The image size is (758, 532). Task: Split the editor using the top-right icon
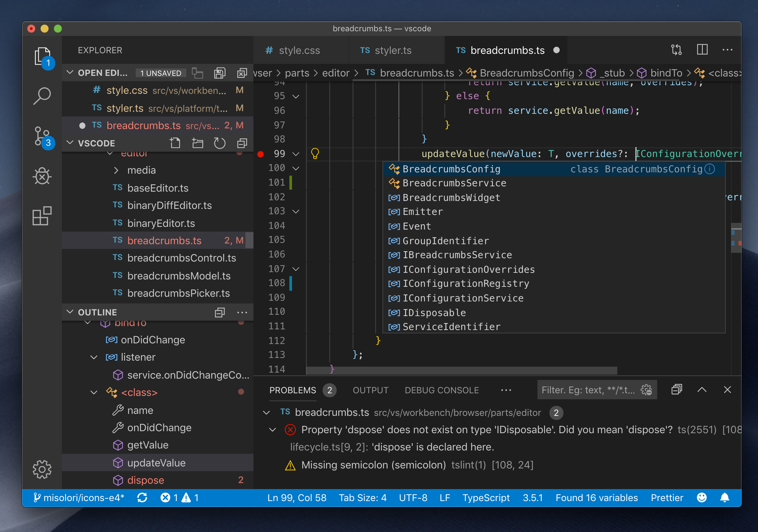[702, 50]
